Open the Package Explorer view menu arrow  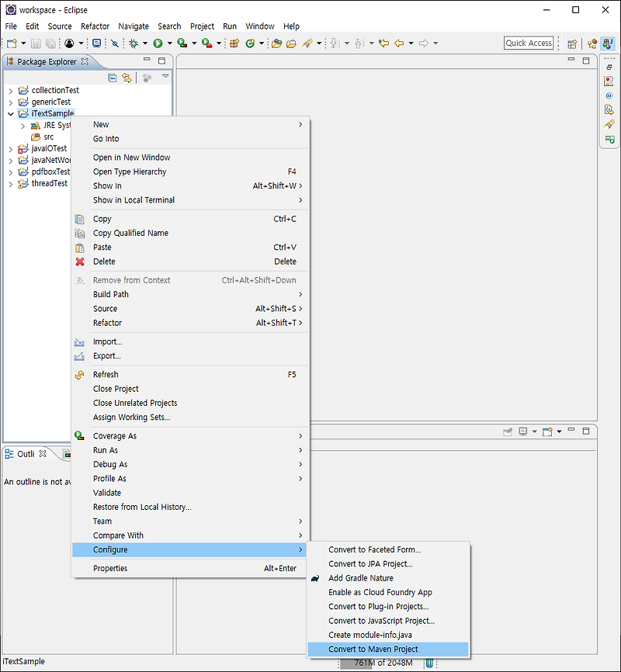[x=166, y=77]
